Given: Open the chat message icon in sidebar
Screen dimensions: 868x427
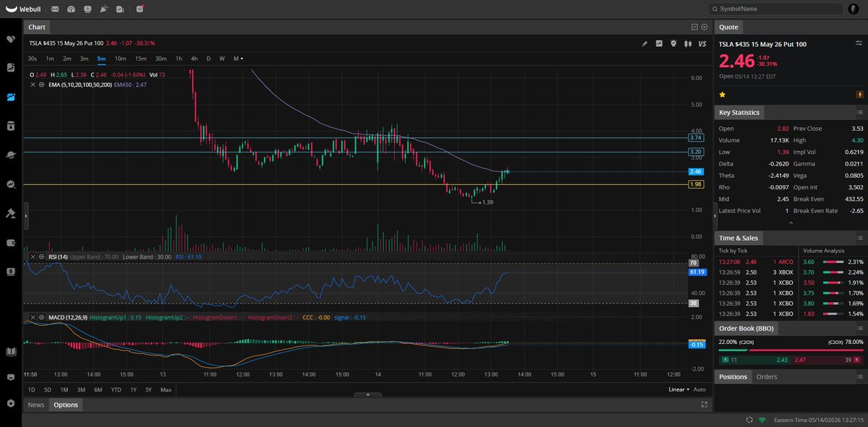Looking at the screenshot, I should tap(11, 377).
